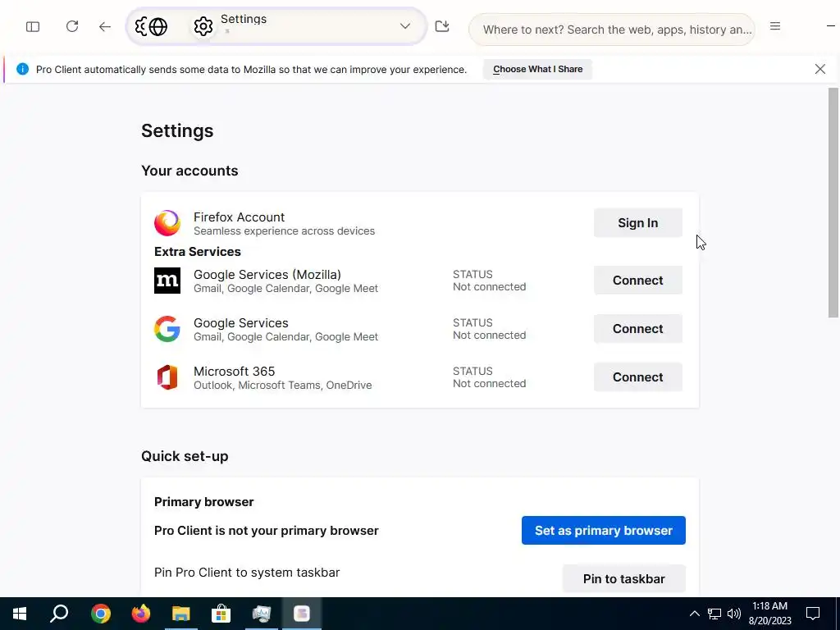
Task: Click the vertical scrollbar thumb
Action: (x=833, y=203)
